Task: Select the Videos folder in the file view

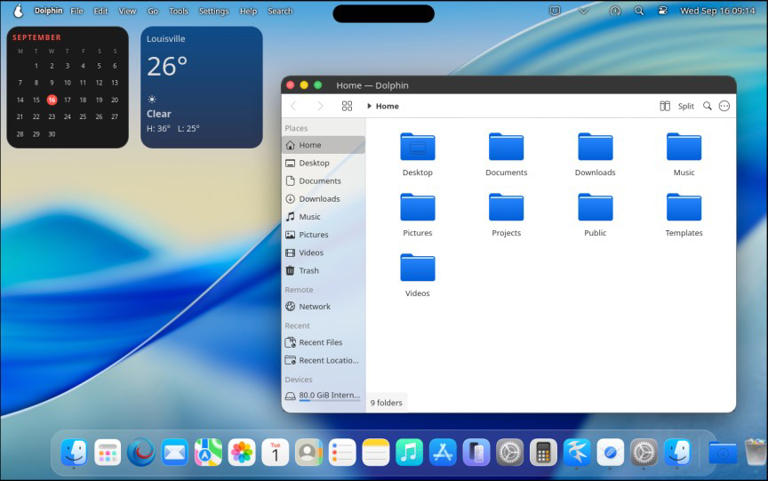Action: 417,275
